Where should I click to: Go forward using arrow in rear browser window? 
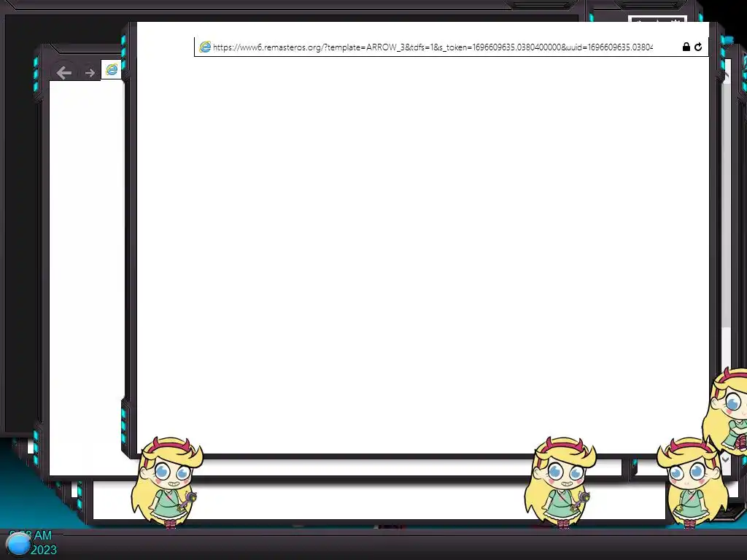[x=90, y=73]
